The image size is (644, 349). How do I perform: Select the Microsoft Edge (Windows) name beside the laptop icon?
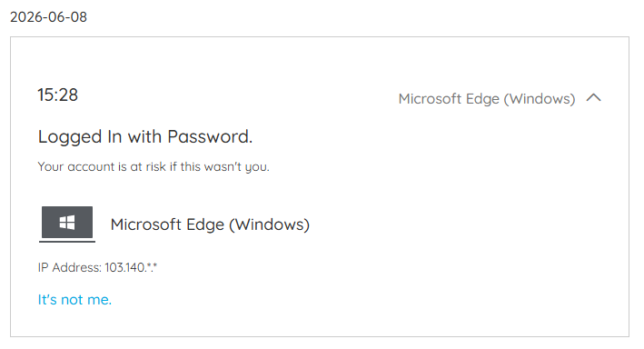click(210, 224)
